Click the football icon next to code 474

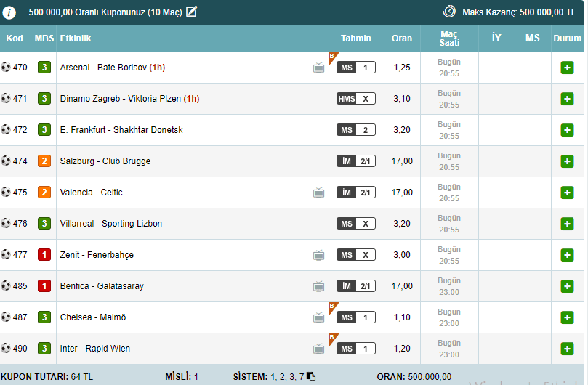point(6,161)
